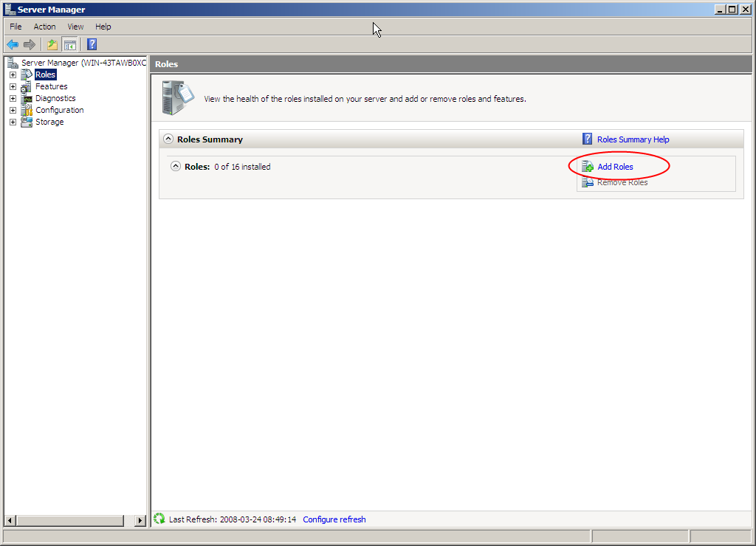The height and width of the screenshot is (546, 756).
Task: Click the tree pane horizontal scrollbar thumb
Action: pos(70,520)
